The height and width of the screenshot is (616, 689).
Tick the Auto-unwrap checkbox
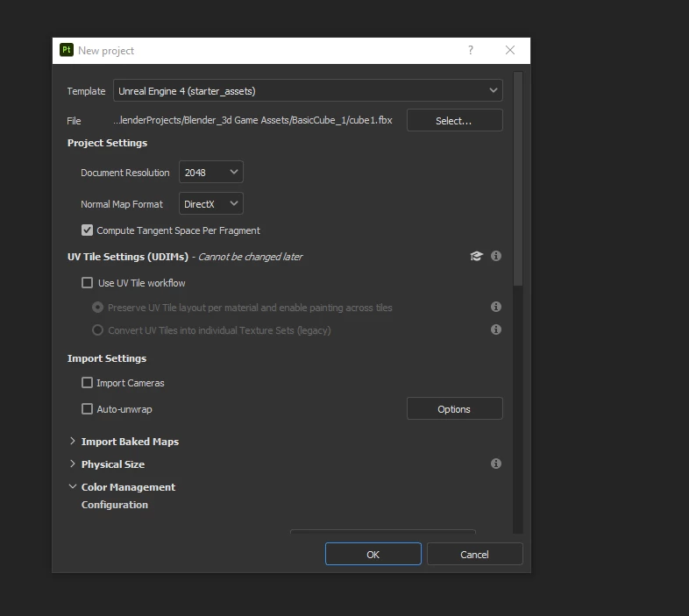87,409
